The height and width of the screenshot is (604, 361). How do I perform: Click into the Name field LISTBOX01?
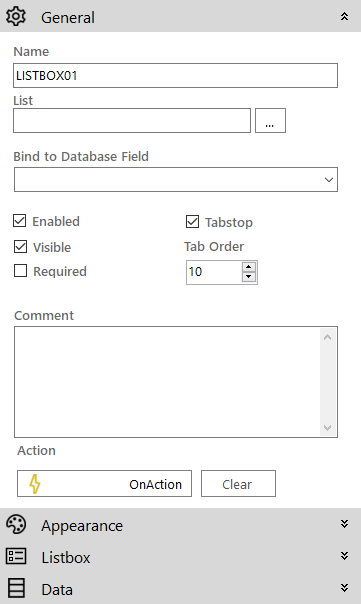(175, 76)
